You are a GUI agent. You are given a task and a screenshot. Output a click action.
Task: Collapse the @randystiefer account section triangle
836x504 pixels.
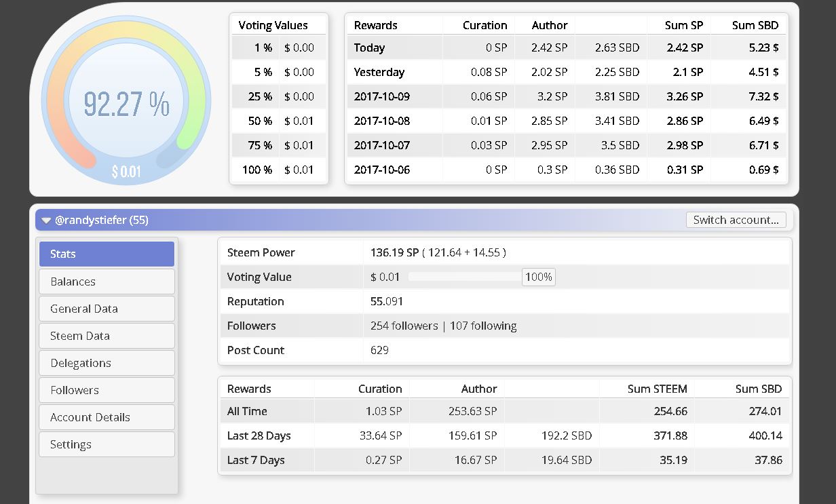[45, 220]
